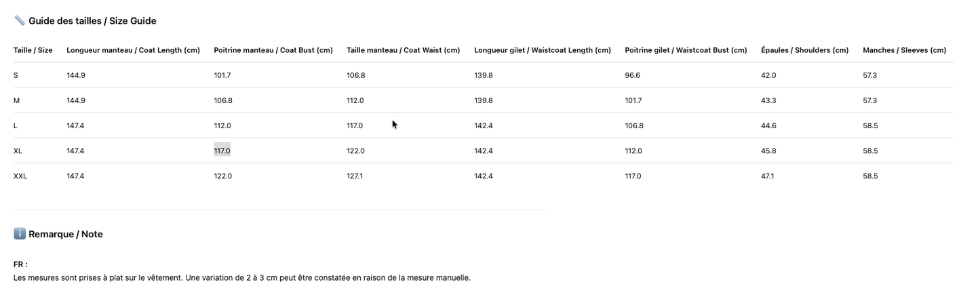This screenshot has width=980, height=295.
Task: Click the XXL size row label
Action: [20, 176]
